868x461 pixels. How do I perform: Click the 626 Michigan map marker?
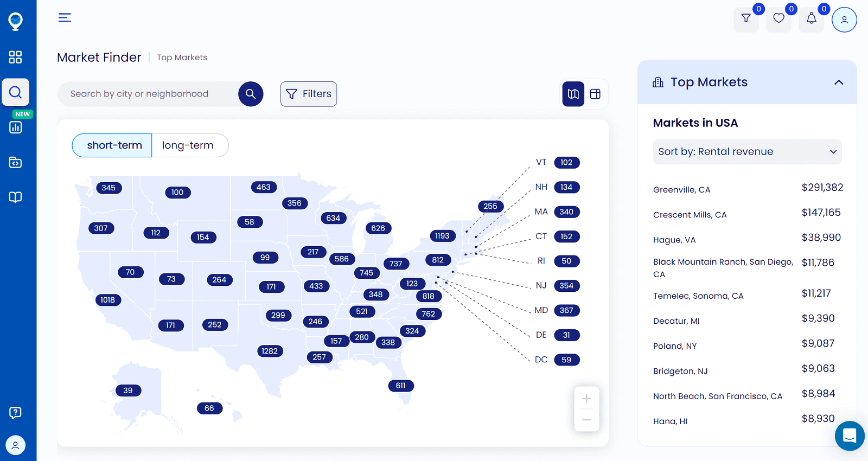pos(378,228)
